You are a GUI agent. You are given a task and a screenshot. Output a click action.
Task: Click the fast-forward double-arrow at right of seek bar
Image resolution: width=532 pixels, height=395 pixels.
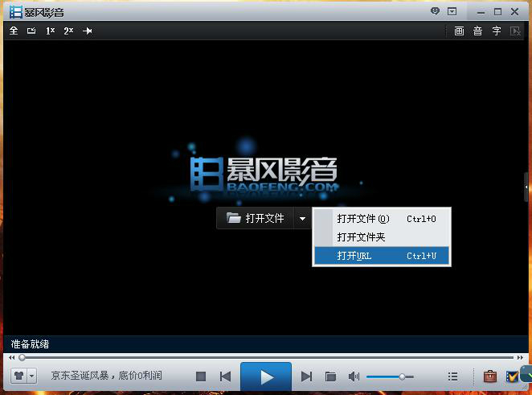[520, 357]
